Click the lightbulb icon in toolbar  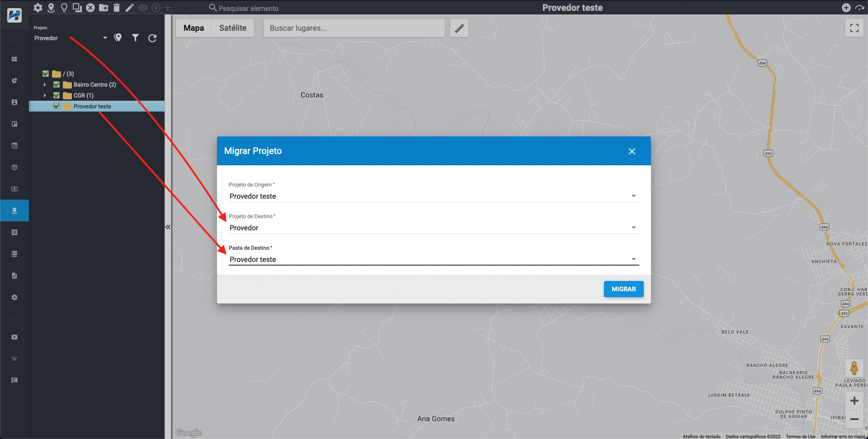[x=64, y=8]
